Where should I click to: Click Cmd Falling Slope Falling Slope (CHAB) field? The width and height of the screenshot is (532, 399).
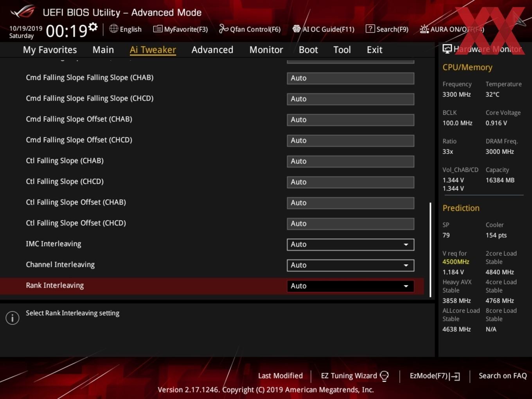coord(350,78)
